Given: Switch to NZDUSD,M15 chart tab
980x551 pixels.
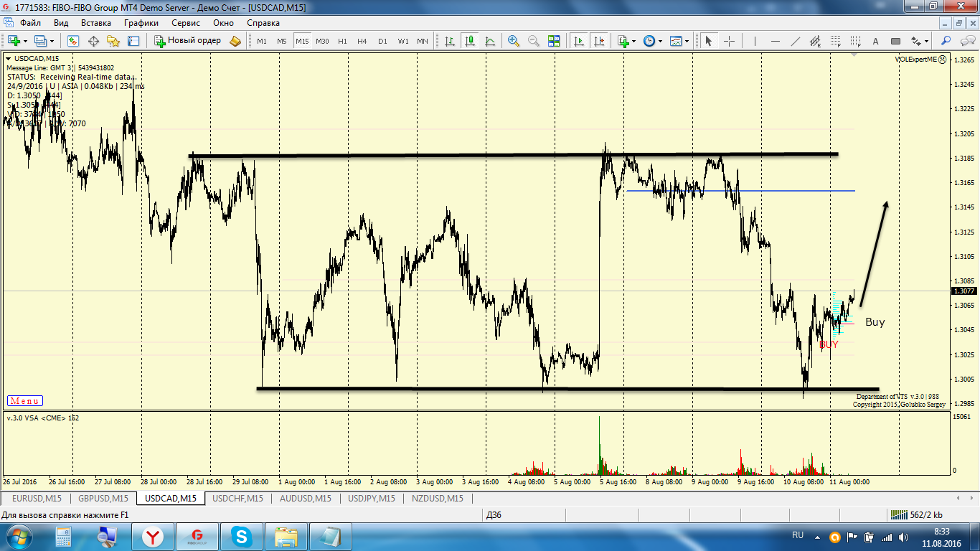Looking at the screenshot, I should [x=438, y=498].
